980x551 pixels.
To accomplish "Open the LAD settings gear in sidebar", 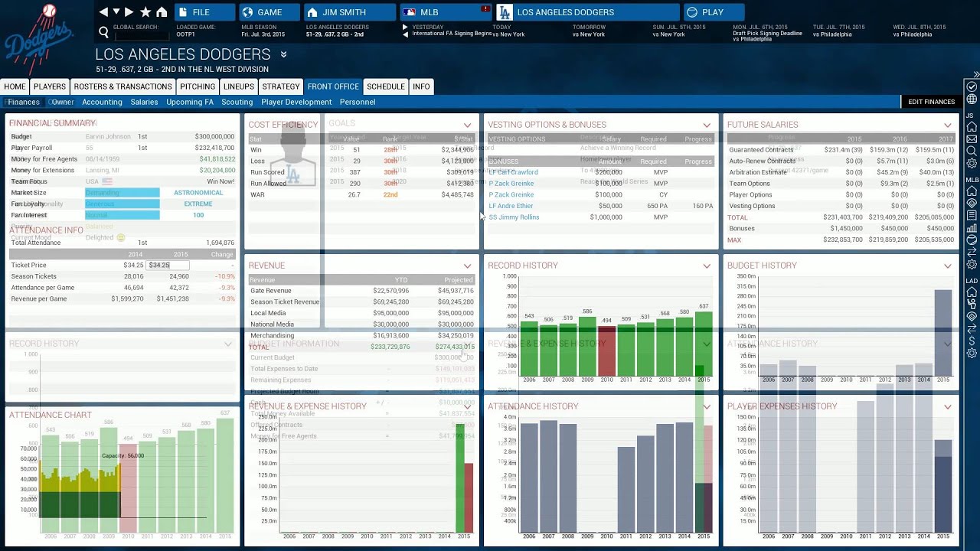I will click(x=972, y=354).
